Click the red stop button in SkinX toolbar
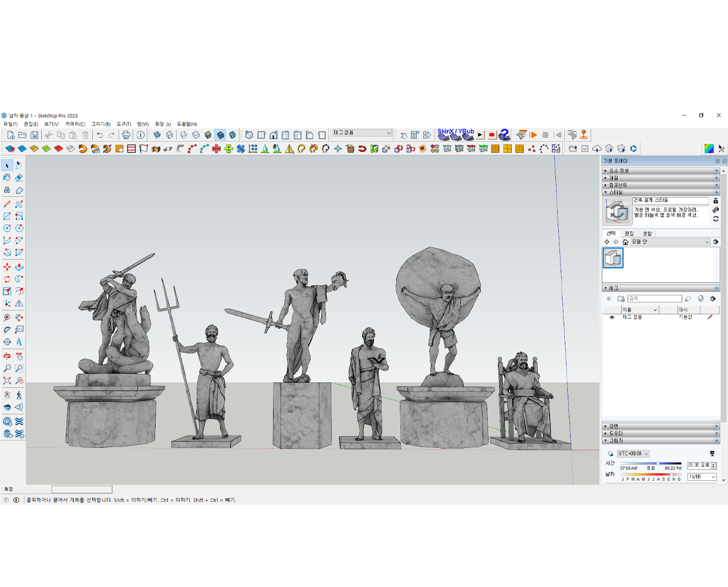The image size is (728, 587). 492,135
